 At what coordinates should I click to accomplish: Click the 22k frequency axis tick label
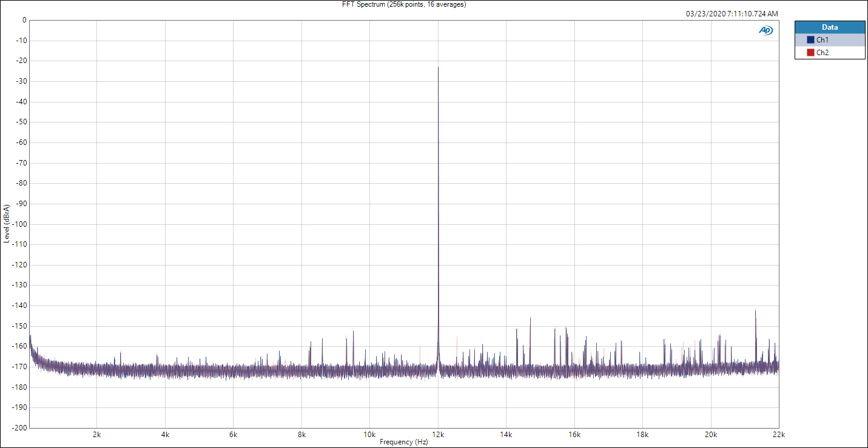coord(779,435)
